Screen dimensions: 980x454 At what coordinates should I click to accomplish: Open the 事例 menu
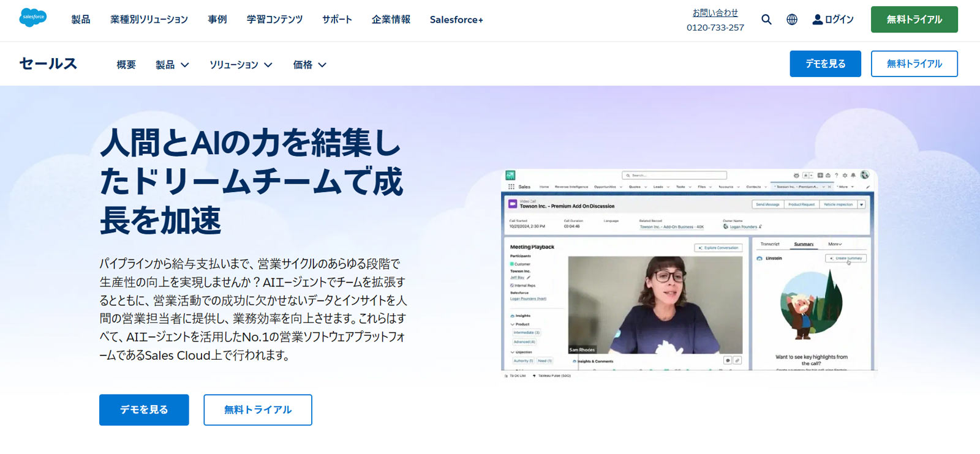(217, 20)
